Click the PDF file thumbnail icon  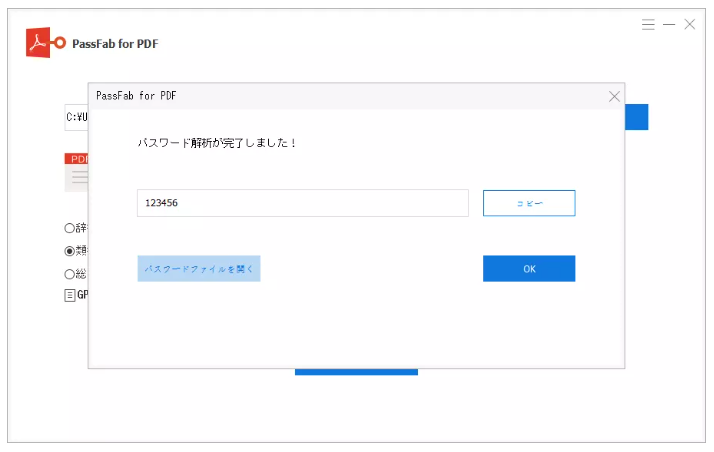pos(76,172)
